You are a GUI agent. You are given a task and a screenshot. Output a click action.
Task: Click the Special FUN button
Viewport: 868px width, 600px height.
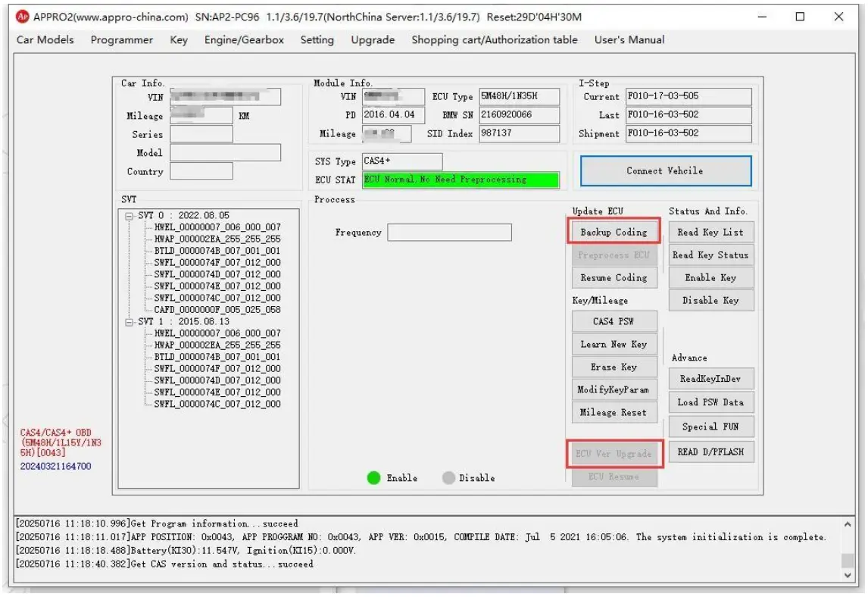pyautogui.click(x=710, y=427)
